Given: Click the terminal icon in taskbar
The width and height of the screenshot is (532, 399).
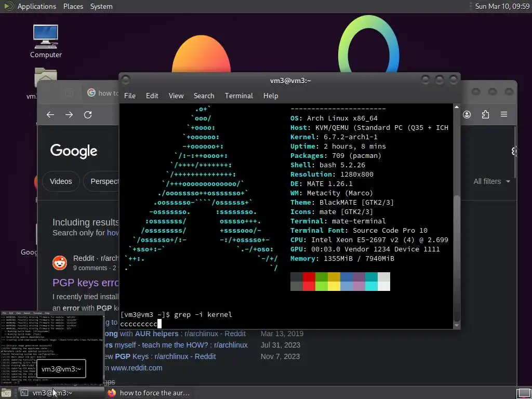Looking at the screenshot, I should 24,393.
